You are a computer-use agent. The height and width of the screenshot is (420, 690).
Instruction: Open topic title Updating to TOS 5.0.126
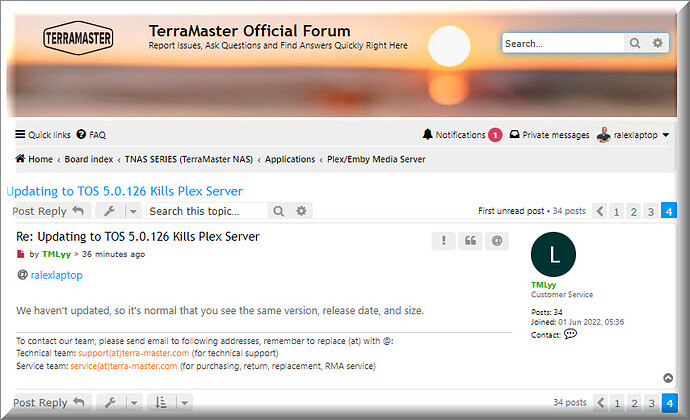[x=125, y=191]
